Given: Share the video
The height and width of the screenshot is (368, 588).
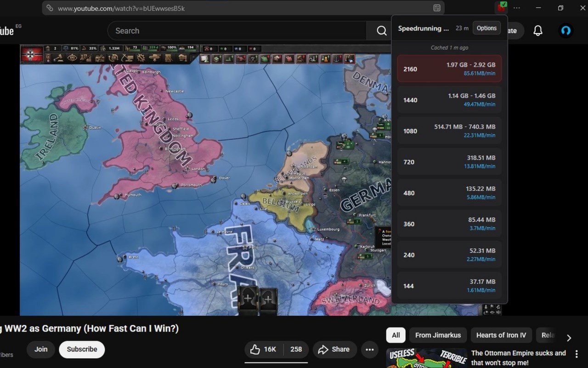Looking at the screenshot, I should pyautogui.click(x=334, y=350).
